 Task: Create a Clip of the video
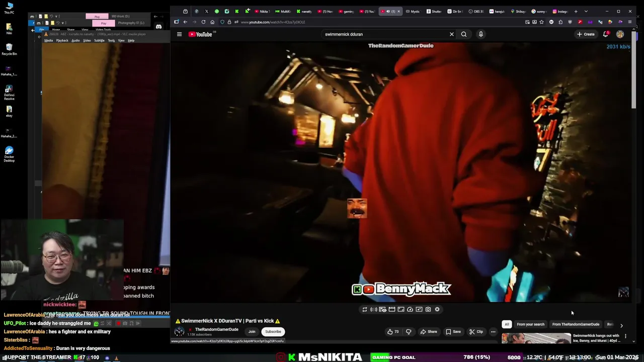pos(476,331)
